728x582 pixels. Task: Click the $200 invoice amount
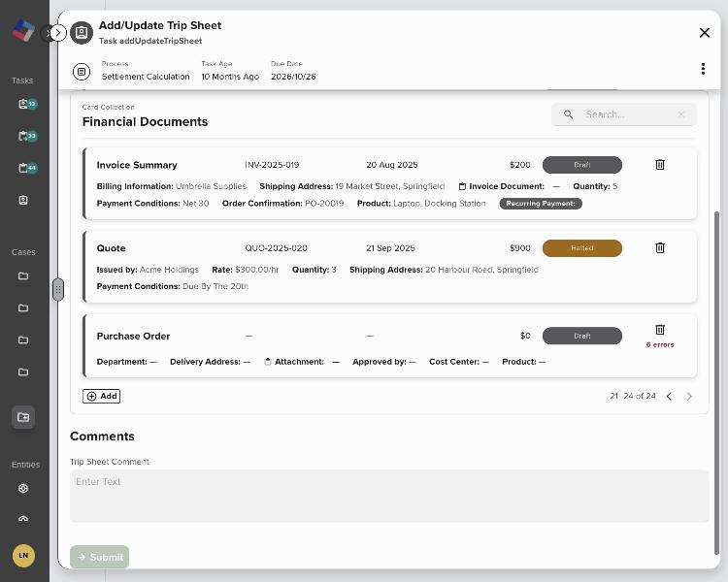coord(519,165)
